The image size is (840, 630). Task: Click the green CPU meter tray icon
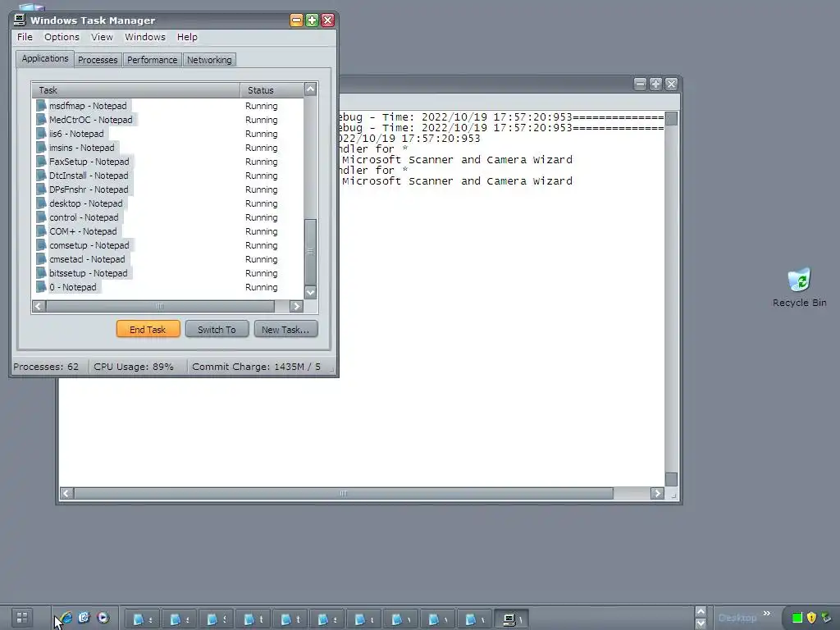(x=797, y=618)
